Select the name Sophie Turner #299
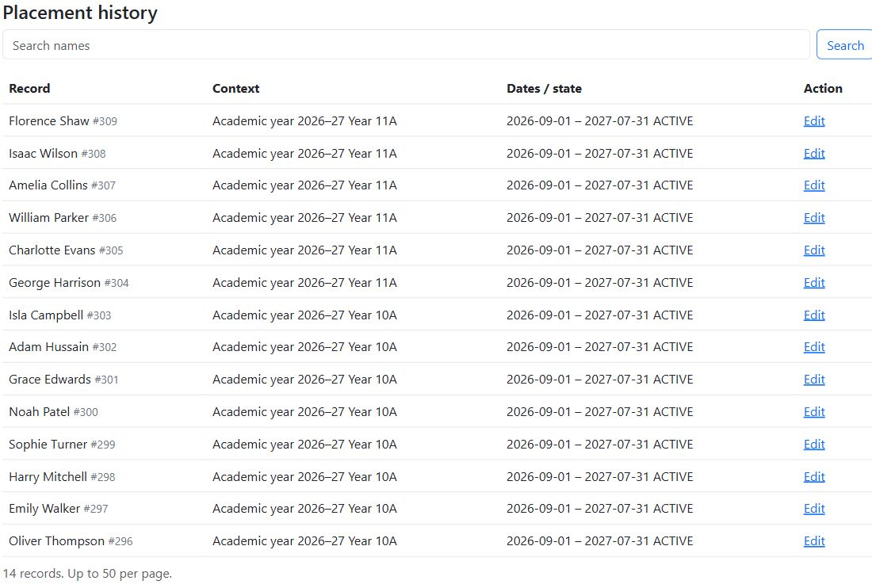The image size is (872, 588). (x=63, y=444)
